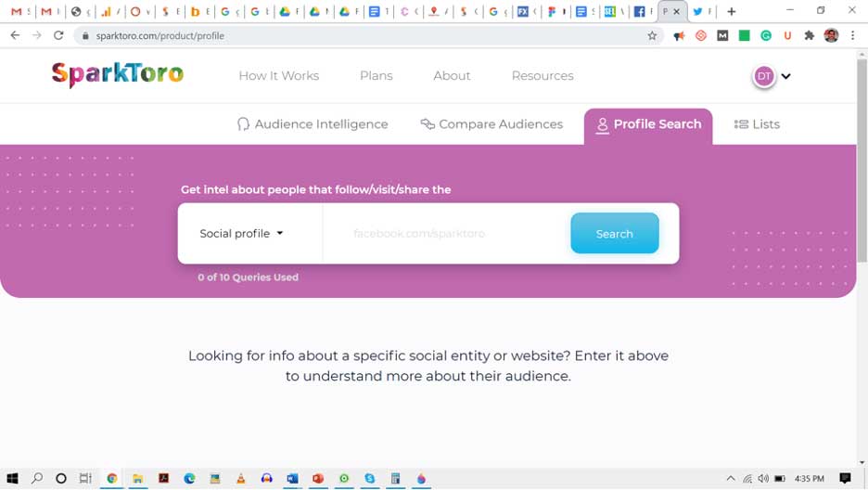Click the SparkToro logo

click(x=118, y=74)
